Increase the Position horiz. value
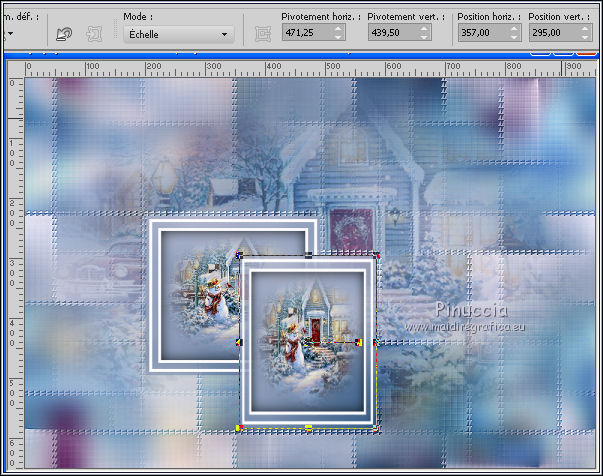This screenshot has width=603, height=476. point(515,28)
